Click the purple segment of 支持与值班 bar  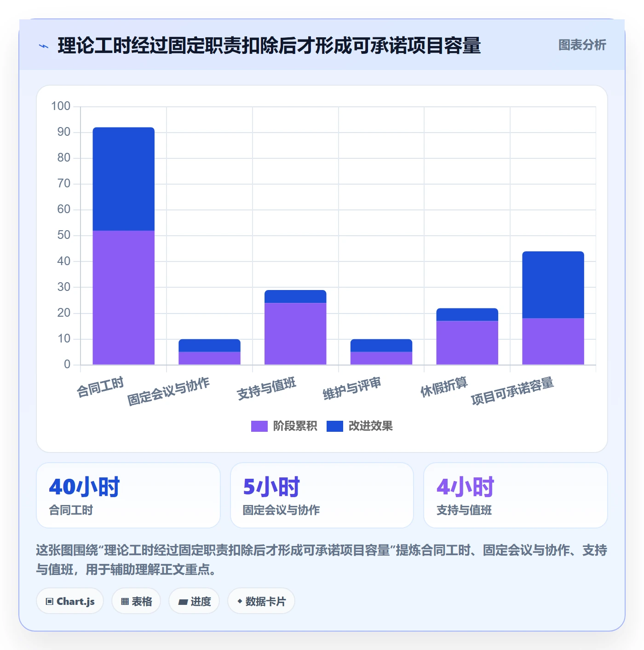[295, 334]
